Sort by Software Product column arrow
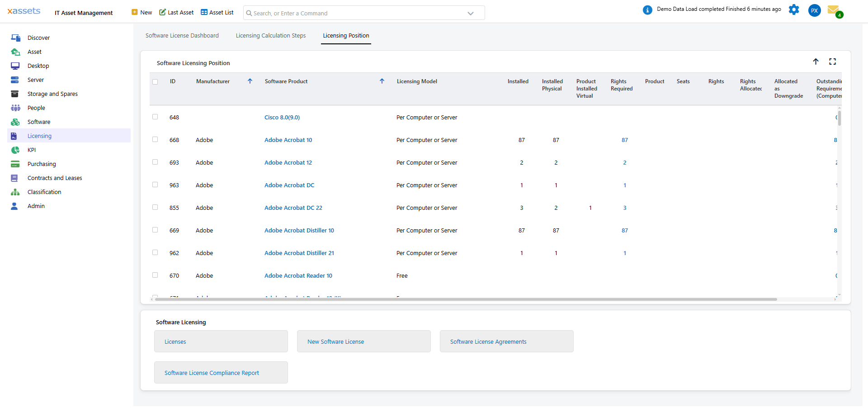Viewport: 868px width, 412px height. [x=382, y=81]
